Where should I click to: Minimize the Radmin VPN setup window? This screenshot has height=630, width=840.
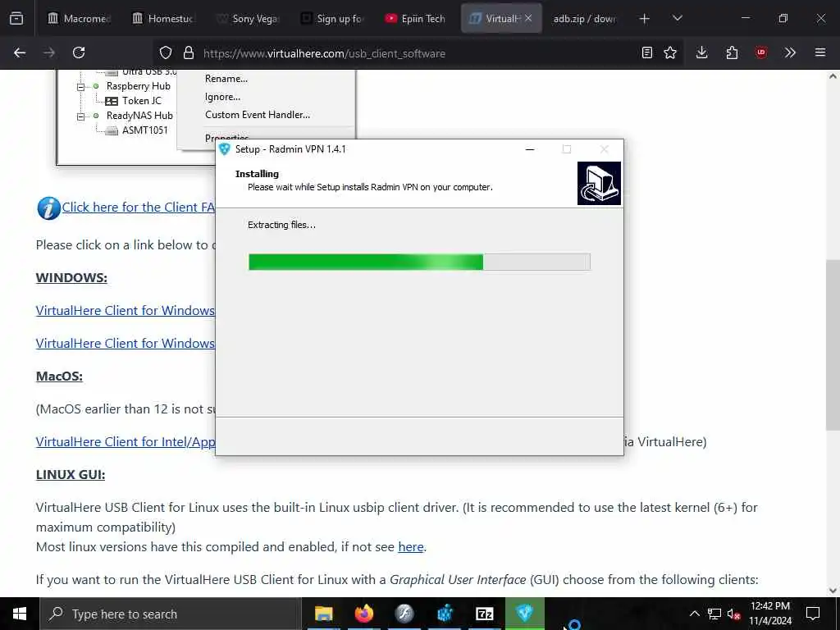coord(530,149)
